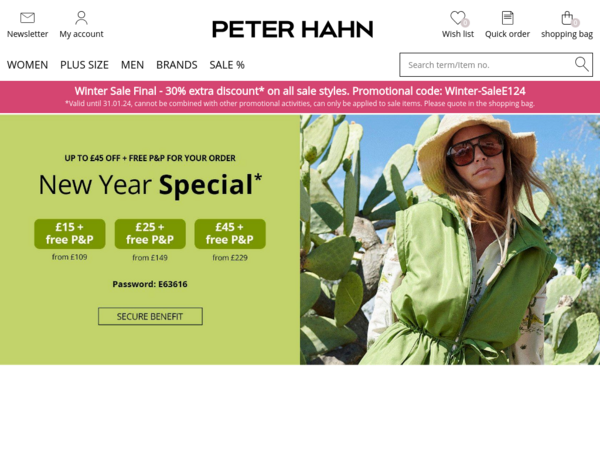Image resolution: width=600 pixels, height=450 pixels.
Task: Open the model in green vest image
Action: tap(450, 240)
